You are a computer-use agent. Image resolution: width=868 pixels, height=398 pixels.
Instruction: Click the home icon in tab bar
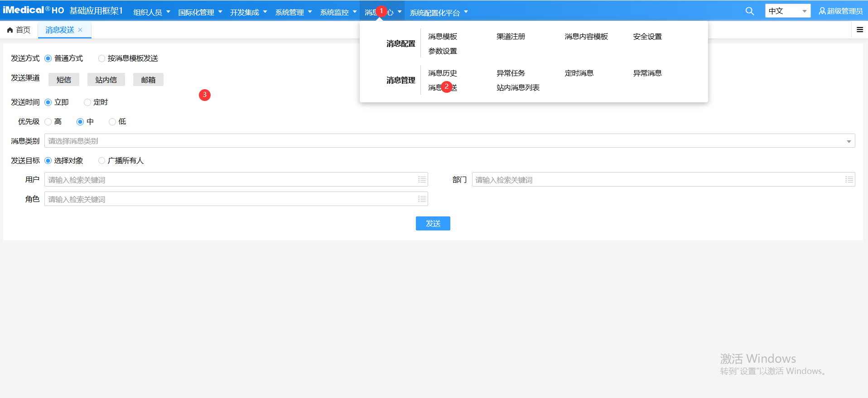click(x=10, y=30)
